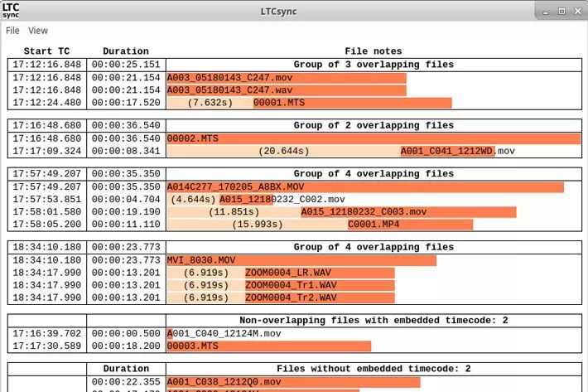Click start timecode 18:34:10.180 in MVI_8030.MOV row
This screenshot has width=588, height=392.
[x=47, y=260]
